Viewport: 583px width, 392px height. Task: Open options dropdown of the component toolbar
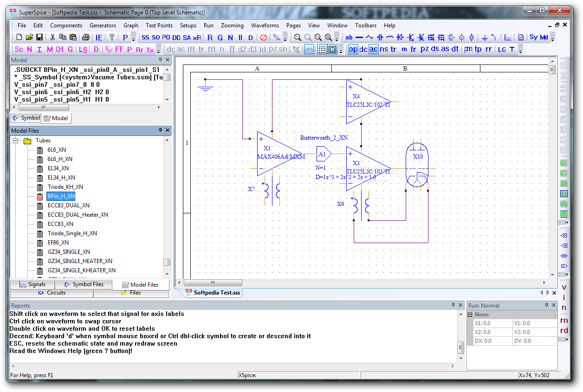pyautogui.click(x=552, y=38)
